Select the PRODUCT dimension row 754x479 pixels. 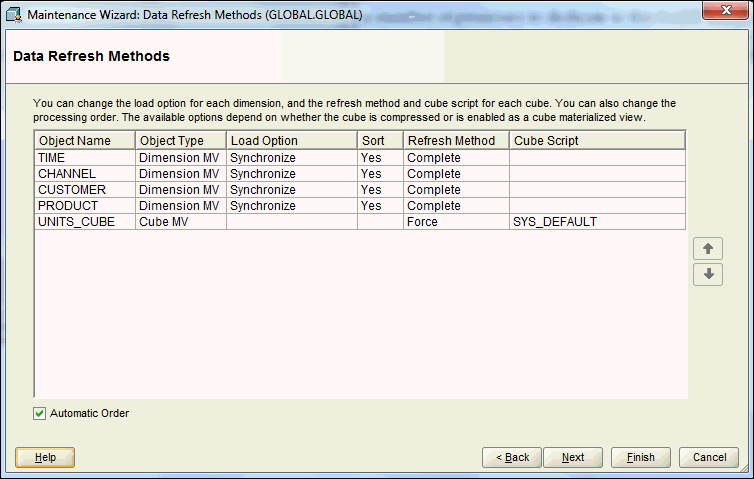coord(85,206)
